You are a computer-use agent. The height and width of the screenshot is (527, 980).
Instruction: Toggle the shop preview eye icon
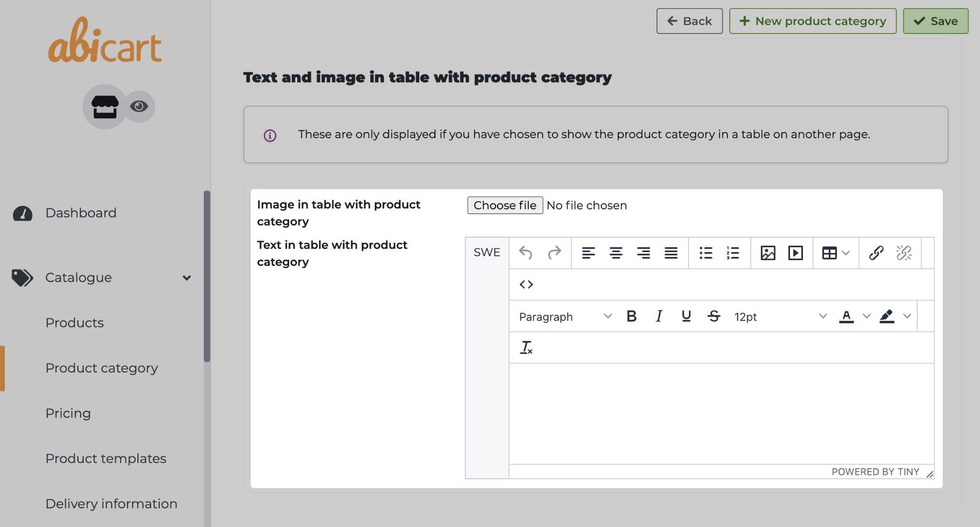pos(139,106)
